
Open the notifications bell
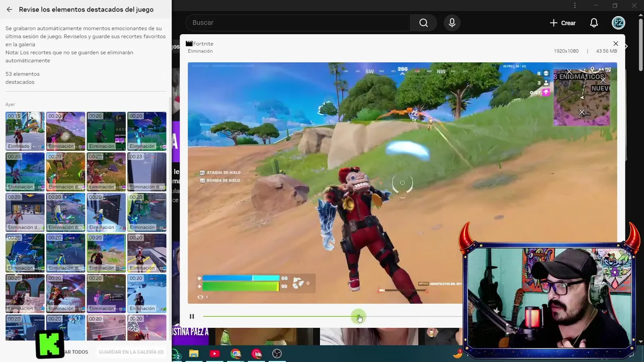[x=594, y=23]
